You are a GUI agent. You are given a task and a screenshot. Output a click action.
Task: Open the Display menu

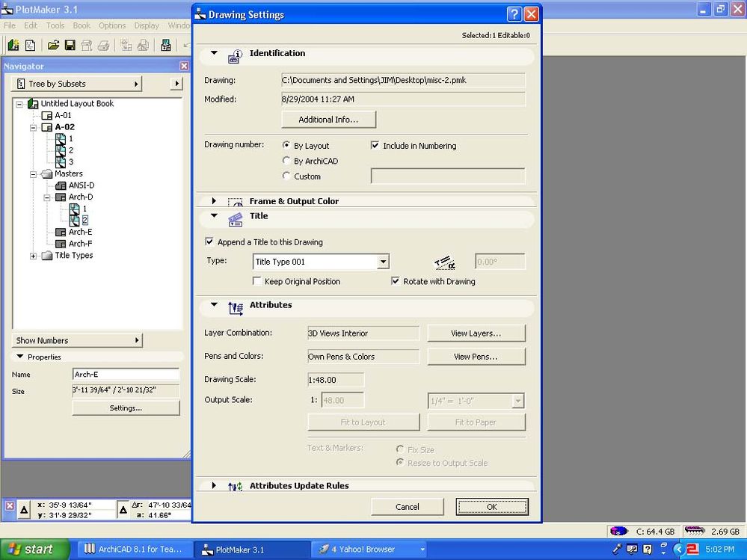pos(147,25)
